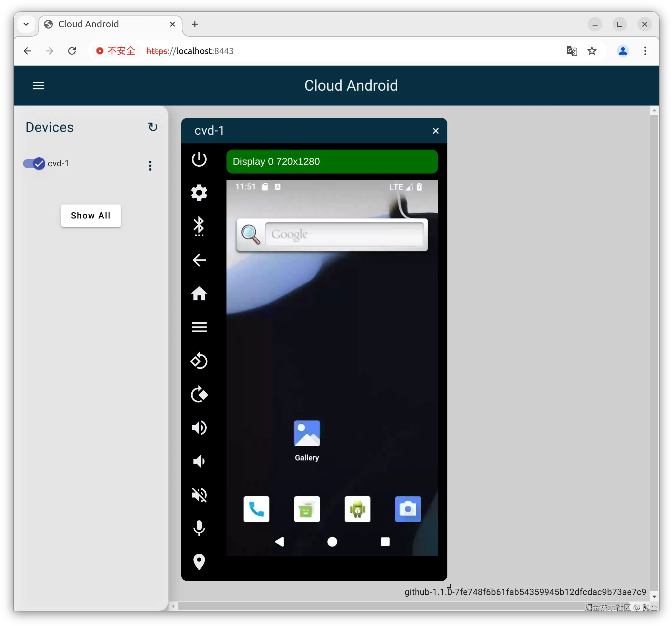This screenshot has height=626, width=672.
Task: Mute device audio with the volume-off icon
Action: 199,495
